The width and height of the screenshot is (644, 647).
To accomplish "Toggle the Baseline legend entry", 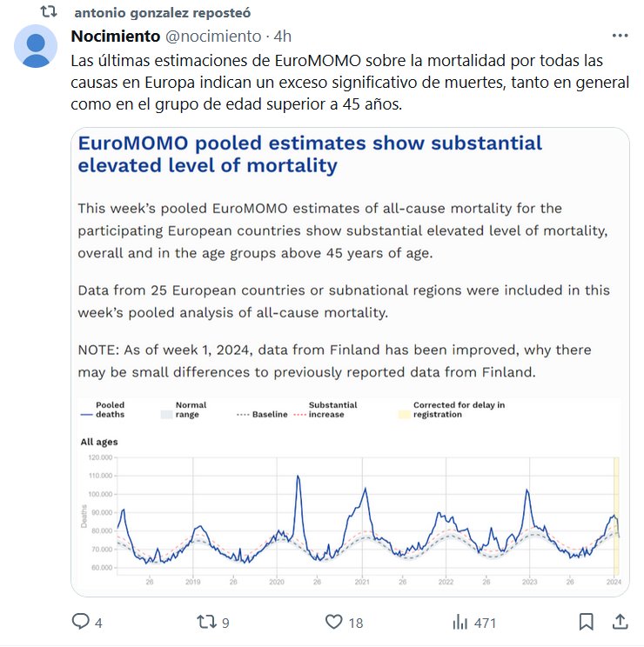I will [262, 415].
